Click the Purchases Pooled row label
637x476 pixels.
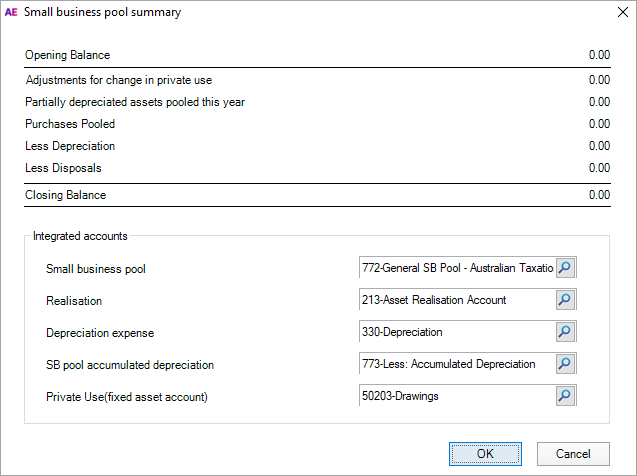(70, 124)
